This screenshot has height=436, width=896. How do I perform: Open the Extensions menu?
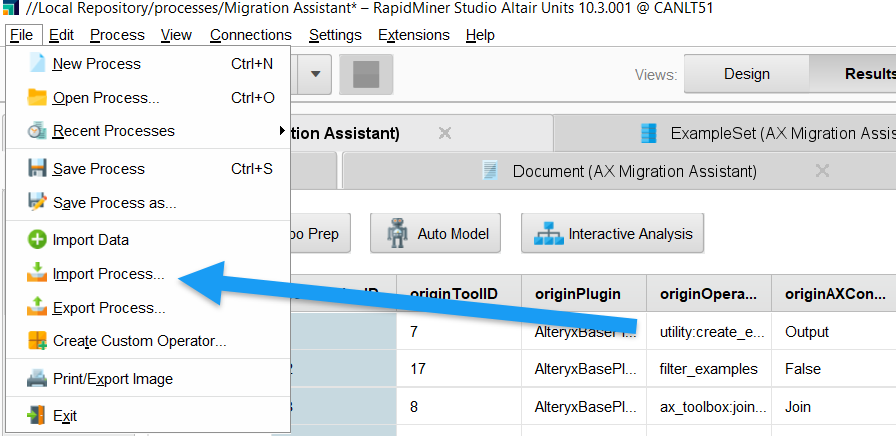pyautogui.click(x=413, y=35)
